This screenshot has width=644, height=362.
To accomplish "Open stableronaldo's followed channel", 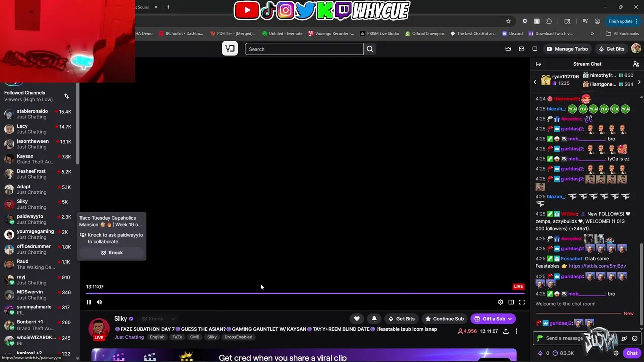I will (38, 114).
